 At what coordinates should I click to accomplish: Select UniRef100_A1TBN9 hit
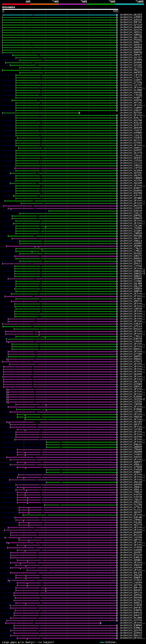[x=131, y=90]
